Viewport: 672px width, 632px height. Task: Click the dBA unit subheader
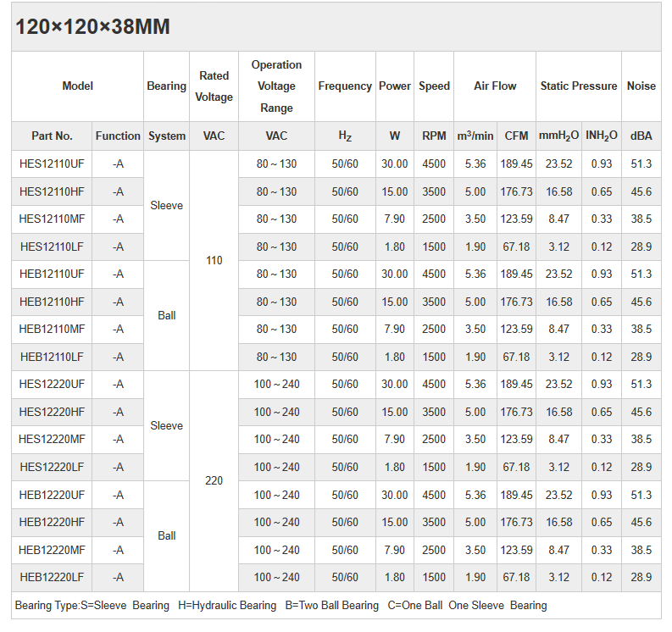tap(641, 136)
